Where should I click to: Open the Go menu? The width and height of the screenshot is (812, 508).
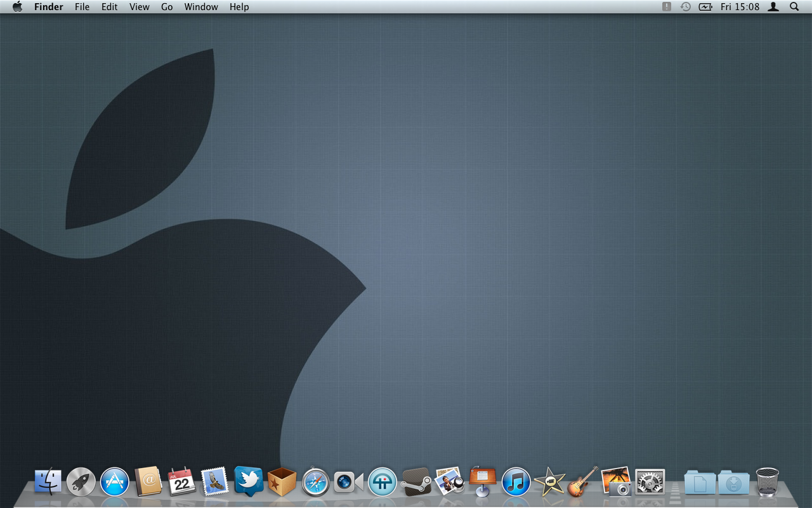point(167,7)
